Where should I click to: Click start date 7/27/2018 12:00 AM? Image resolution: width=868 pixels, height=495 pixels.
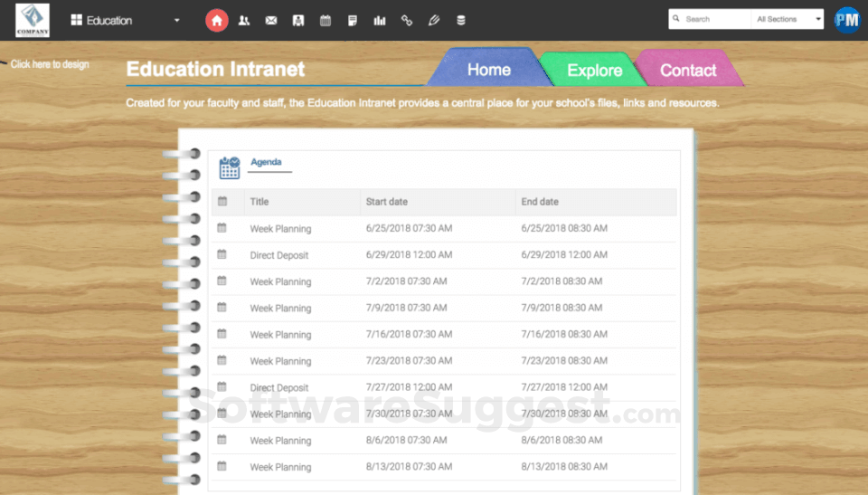(409, 387)
